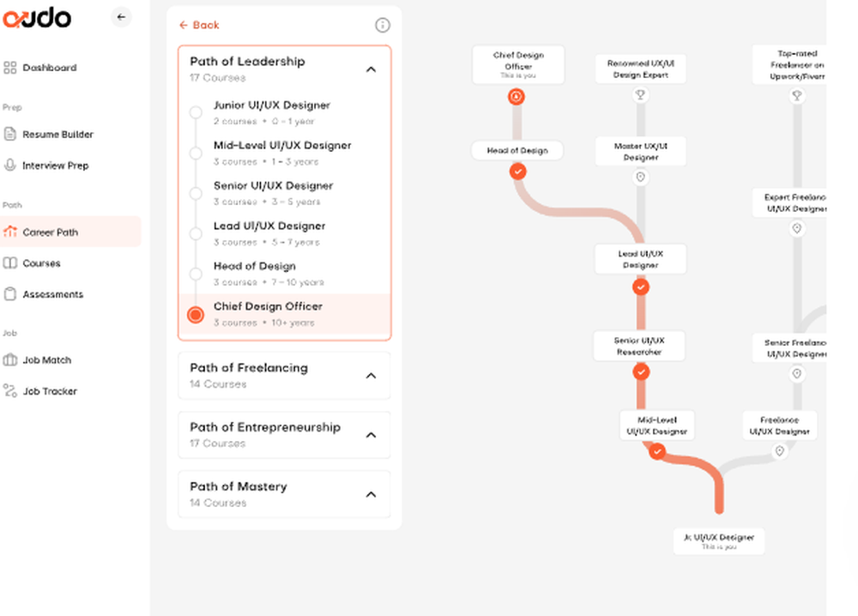This screenshot has width=858, height=616.
Task: Click the checkmark node below Head of Design
Action: (517, 172)
